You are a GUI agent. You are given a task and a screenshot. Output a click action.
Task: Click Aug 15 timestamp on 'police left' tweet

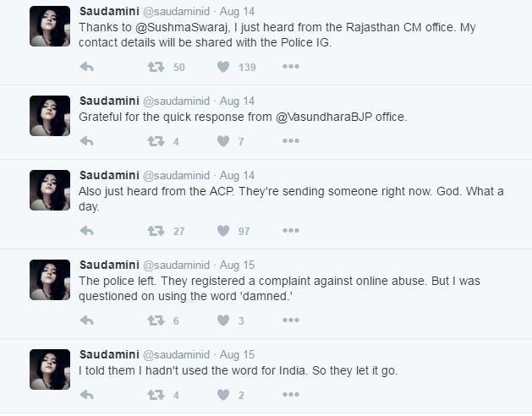coord(237,265)
